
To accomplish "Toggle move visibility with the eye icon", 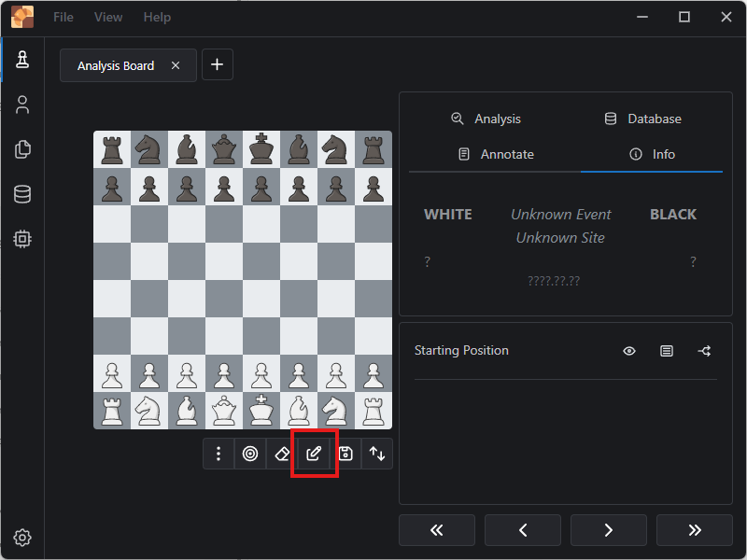I will click(629, 351).
